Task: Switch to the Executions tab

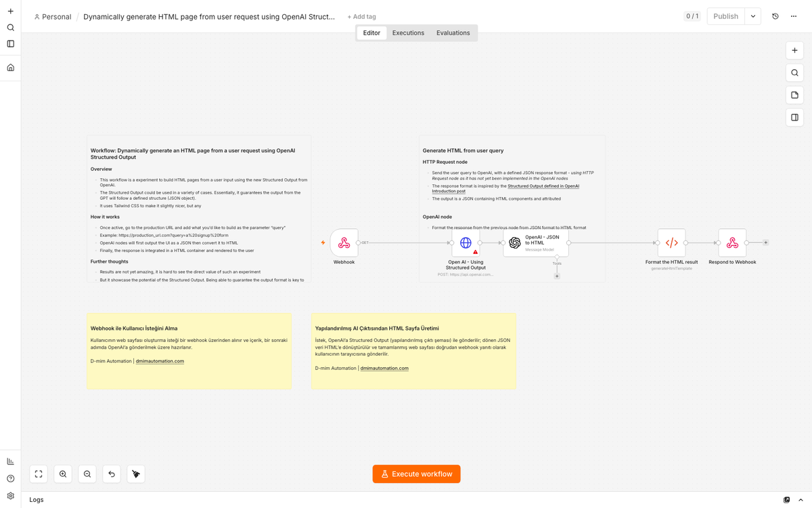Action: [408, 33]
